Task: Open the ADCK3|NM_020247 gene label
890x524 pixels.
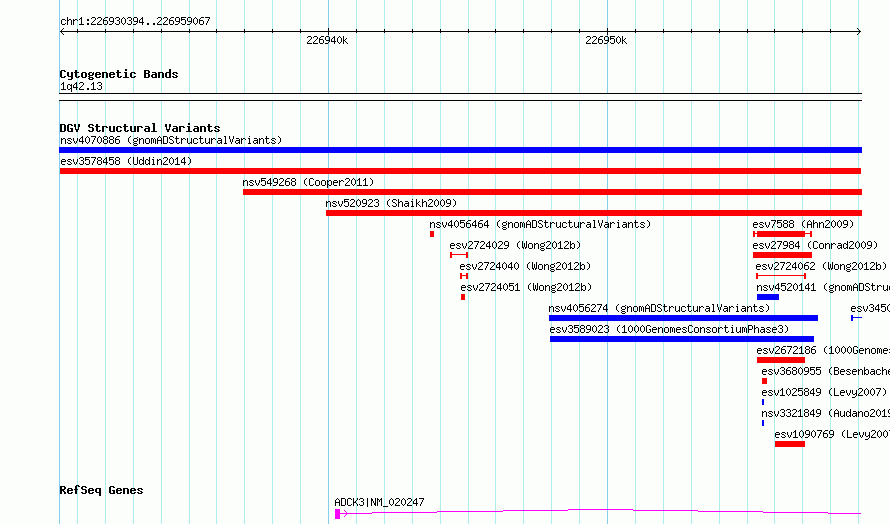Action: pyautogui.click(x=379, y=502)
